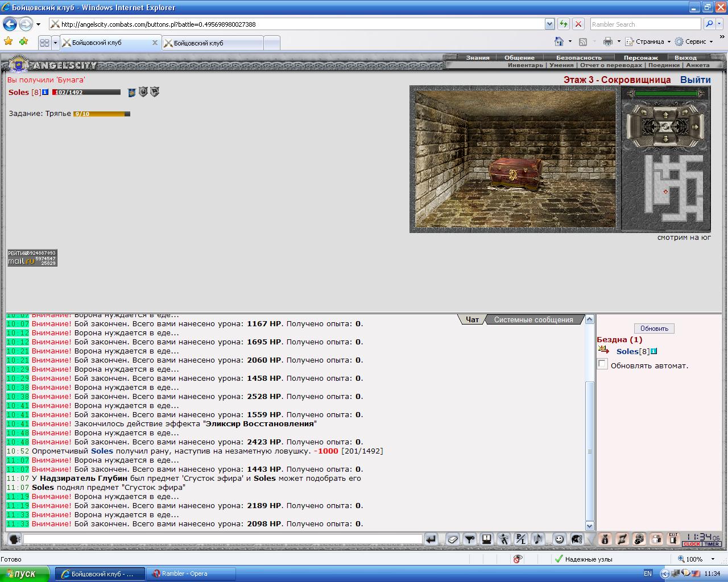Click the P/L translit icon in chat toolbar
This screenshot has width=728, height=582.
click(521, 539)
